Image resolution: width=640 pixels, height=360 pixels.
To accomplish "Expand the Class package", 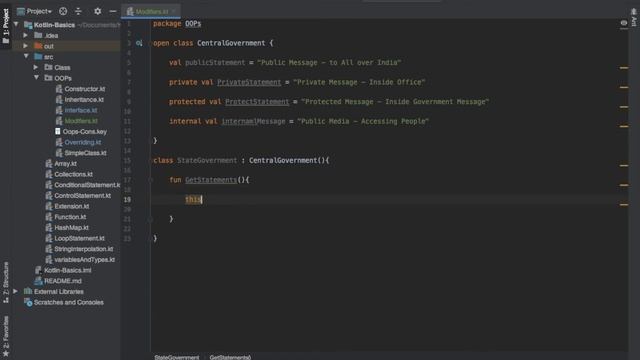I will (x=36, y=67).
